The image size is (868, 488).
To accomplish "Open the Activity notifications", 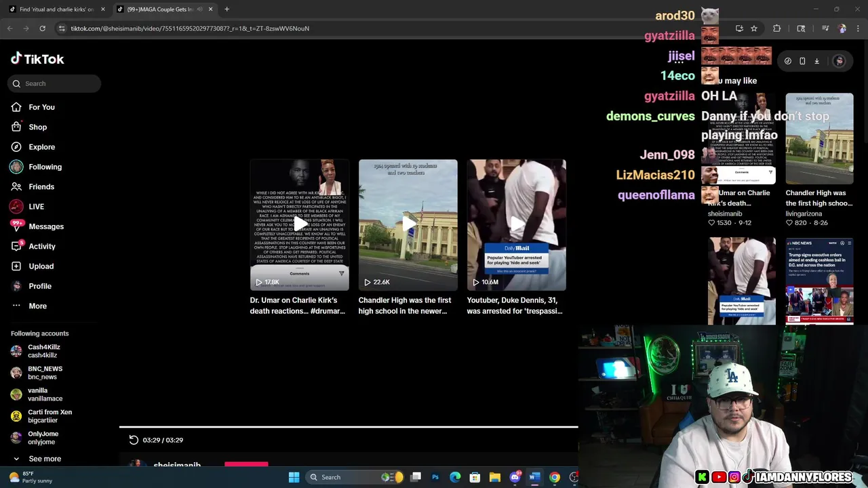I will point(34,246).
